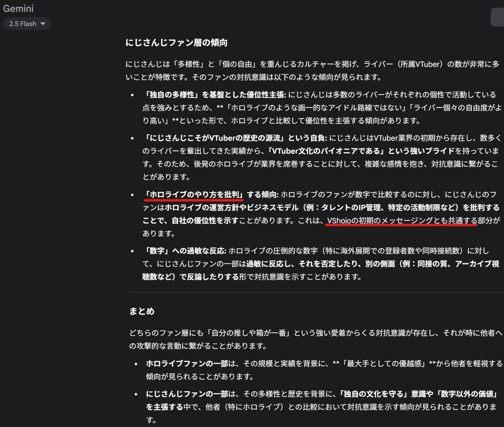Image resolution: width=504 pixels, height=427 pixels.
Task: Click underlined text 「ホロライブのやり方を批判」
Action: pyautogui.click(x=194, y=195)
